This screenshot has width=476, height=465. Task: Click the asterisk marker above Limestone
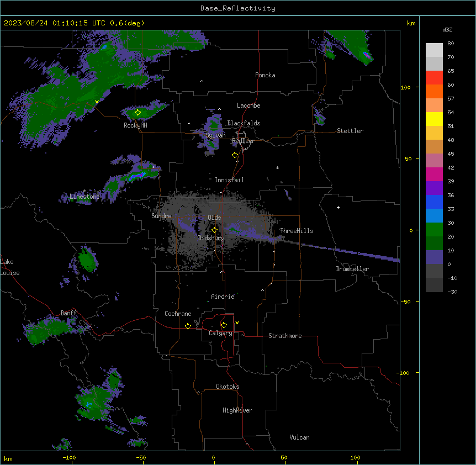point(84,191)
